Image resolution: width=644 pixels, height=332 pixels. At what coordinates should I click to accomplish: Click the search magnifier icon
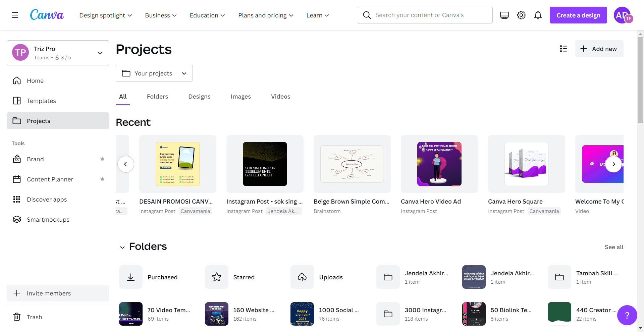367,15
